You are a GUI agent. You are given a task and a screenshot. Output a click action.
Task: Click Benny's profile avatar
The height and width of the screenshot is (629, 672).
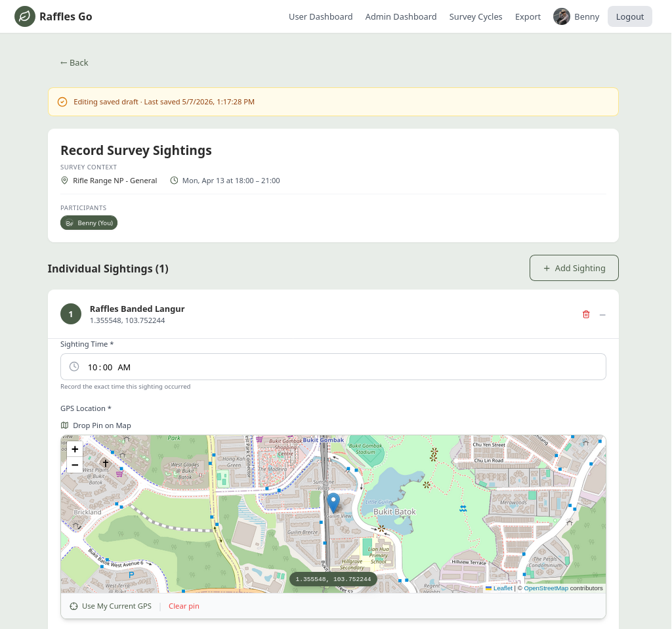click(562, 16)
